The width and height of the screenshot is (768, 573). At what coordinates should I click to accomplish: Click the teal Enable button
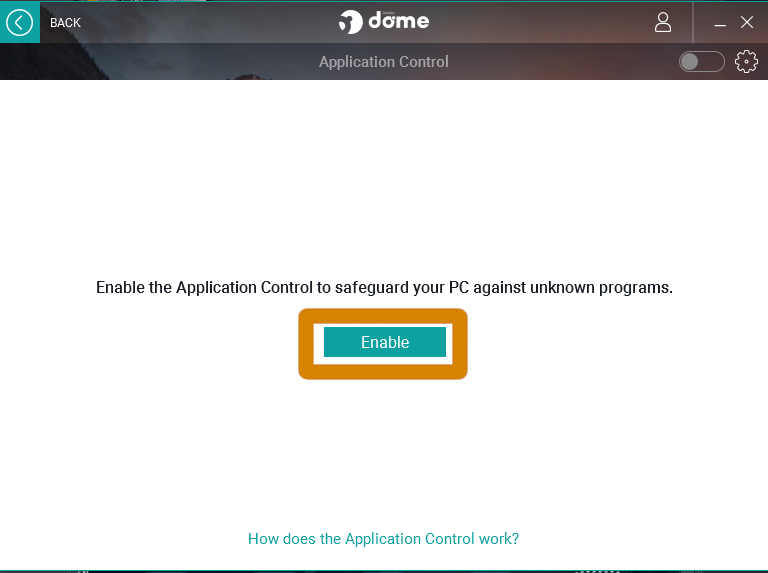pyautogui.click(x=384, y=342)
